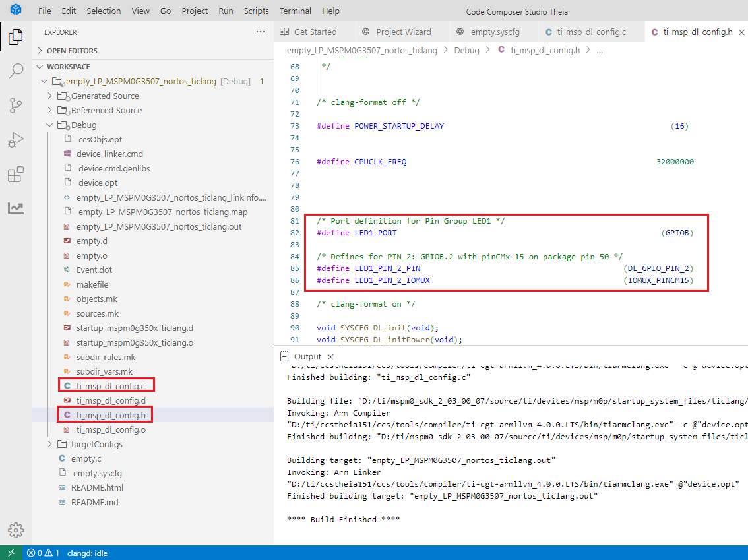Open the Source Control view icon
The height and width of the screenshot is (560, 748).
(16, 106)
